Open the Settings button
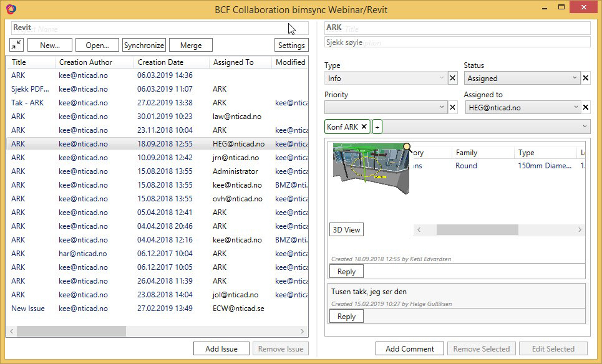 [x=291, y=45]
